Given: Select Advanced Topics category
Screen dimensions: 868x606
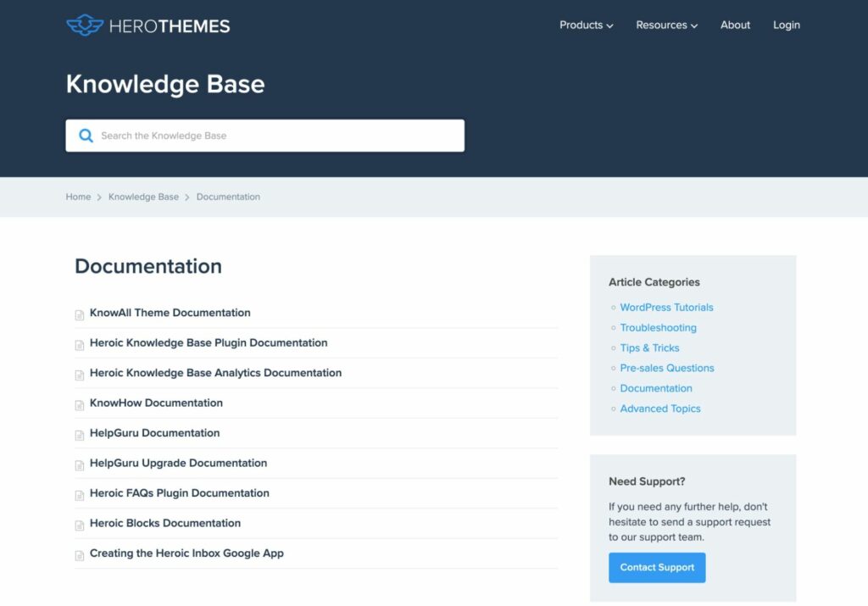Looking at the screenshot, I should (x=660, y=409).
